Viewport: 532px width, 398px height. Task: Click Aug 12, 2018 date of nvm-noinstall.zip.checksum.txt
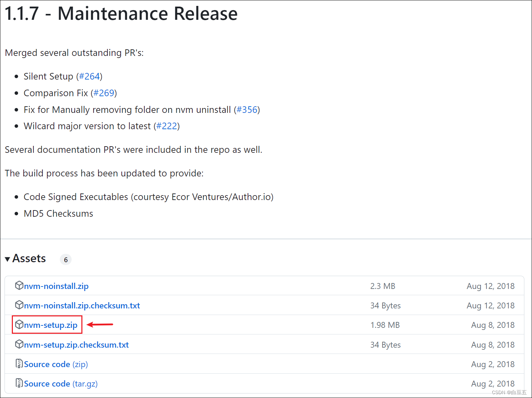491,306
